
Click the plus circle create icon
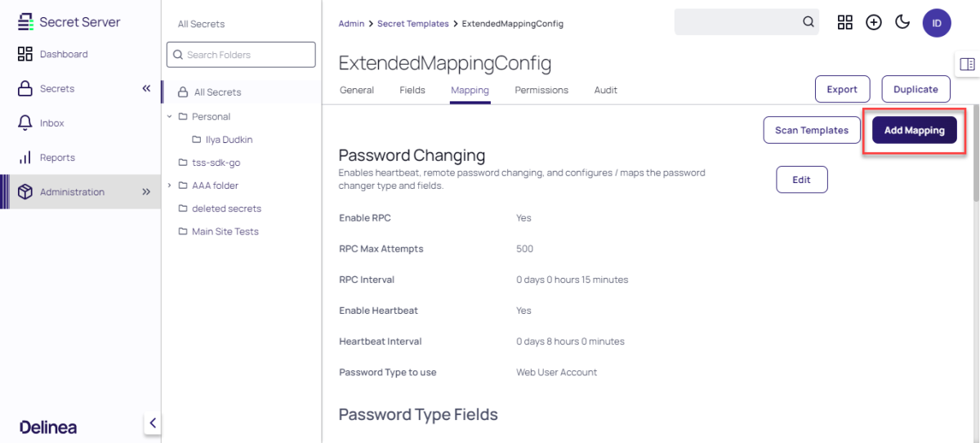[874, 22]
